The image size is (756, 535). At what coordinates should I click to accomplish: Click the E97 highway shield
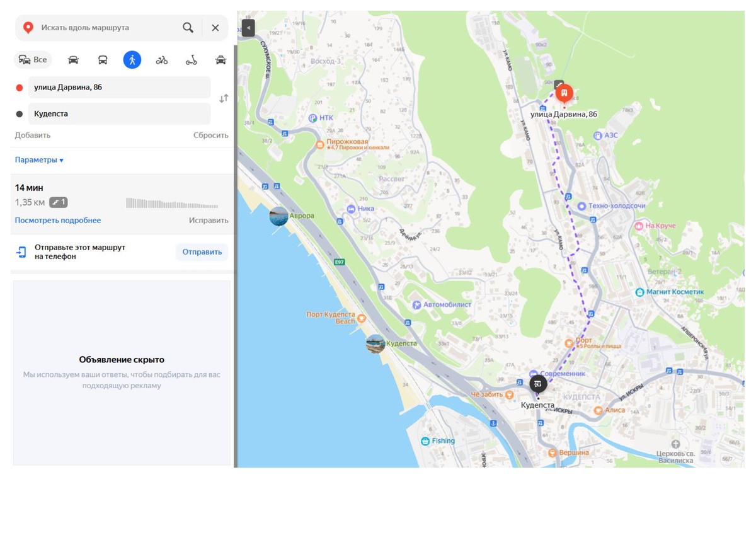pyautogui.click(x=340, y=262)
